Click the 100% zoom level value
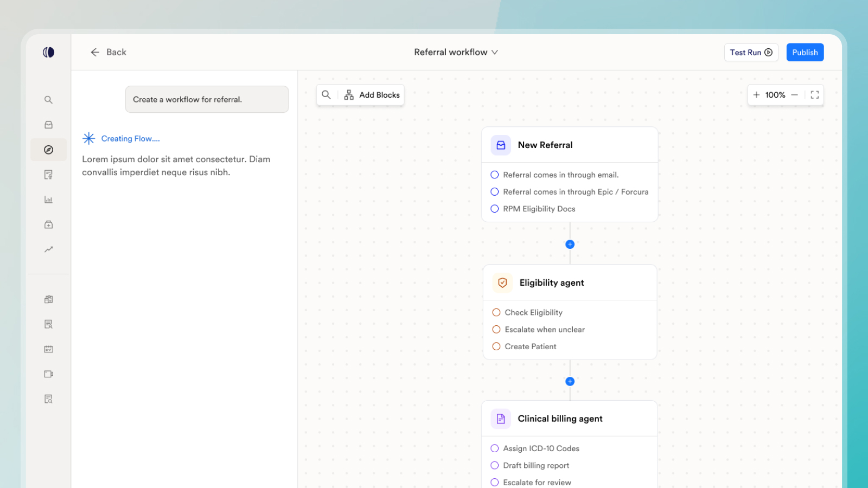The width and height of the screenshot is (868, 488). (x=775, y=95)
